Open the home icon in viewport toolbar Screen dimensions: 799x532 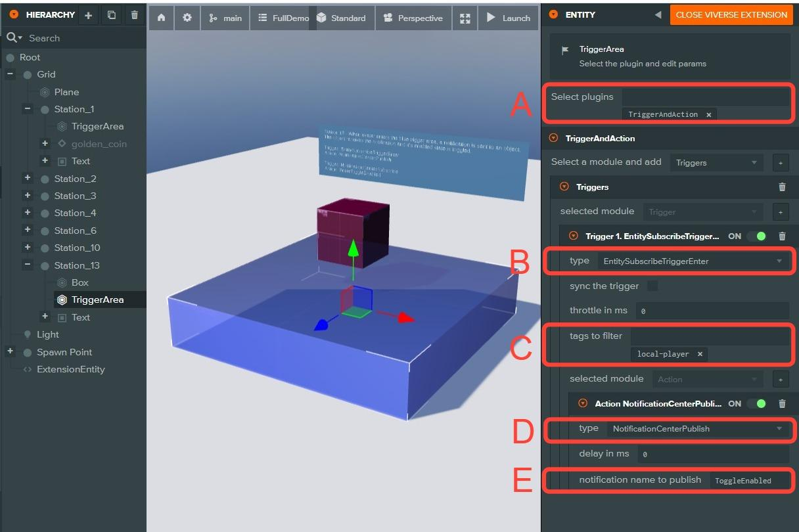click(x=161, y=18)
